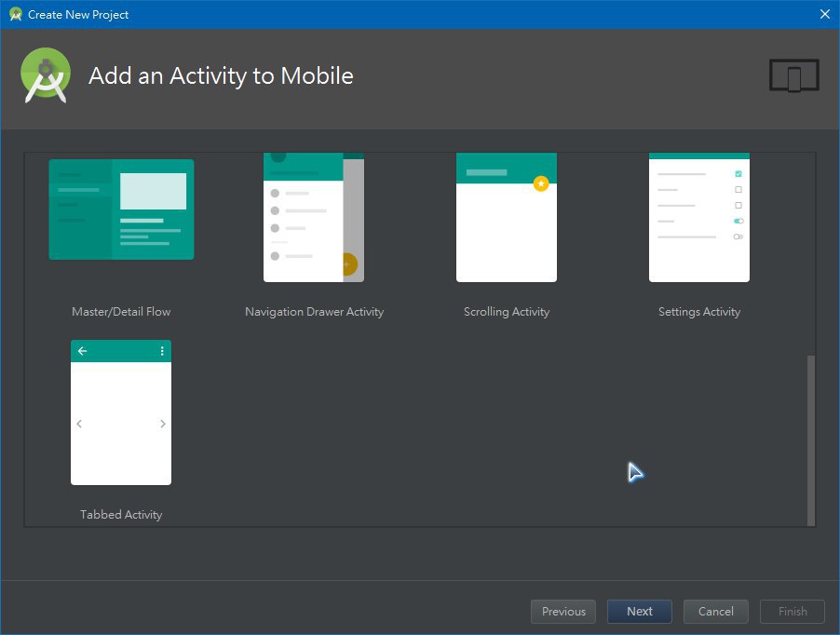Choose the Tabbed Activity template thumbnail
This screenshot has width=840, height=635.
[x=121, y=412]
